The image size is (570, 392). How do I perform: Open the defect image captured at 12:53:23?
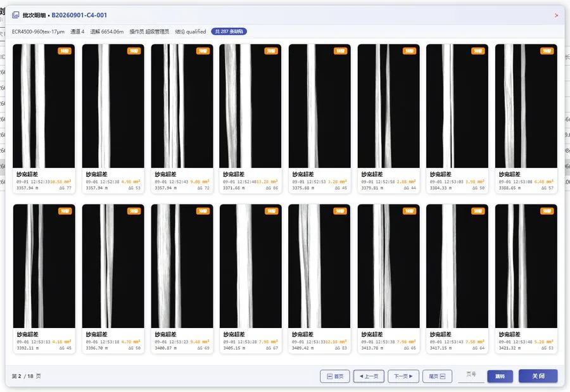[182, 266]
